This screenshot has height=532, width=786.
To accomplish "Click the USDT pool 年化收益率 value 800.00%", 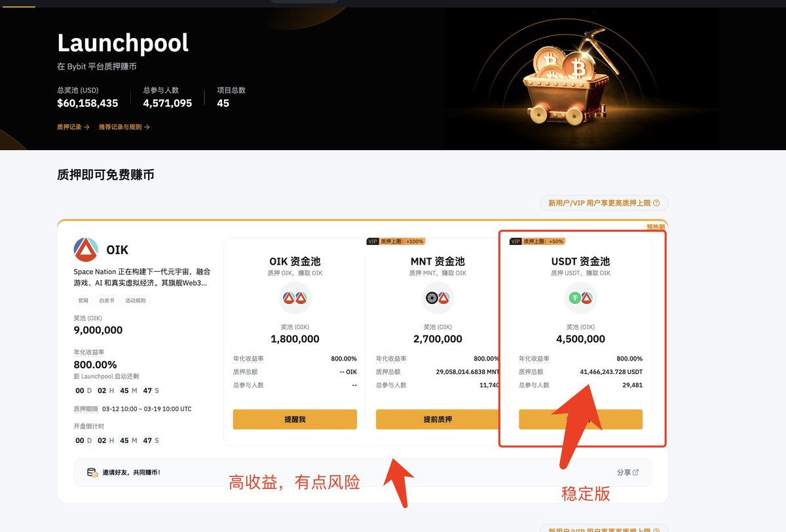I will [x=629, y=359].
